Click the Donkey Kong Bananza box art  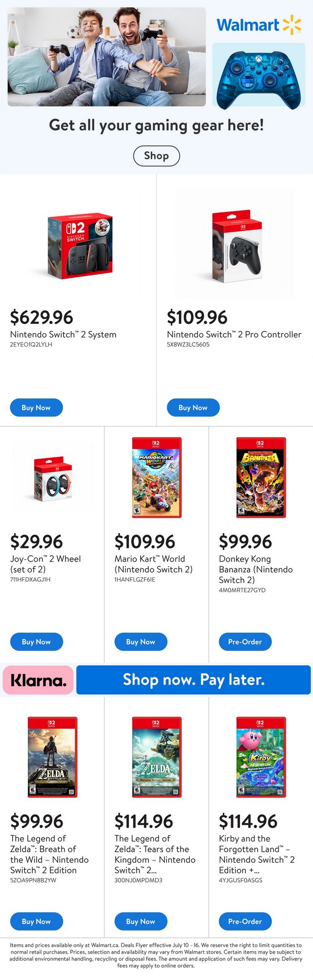(261, 477)
